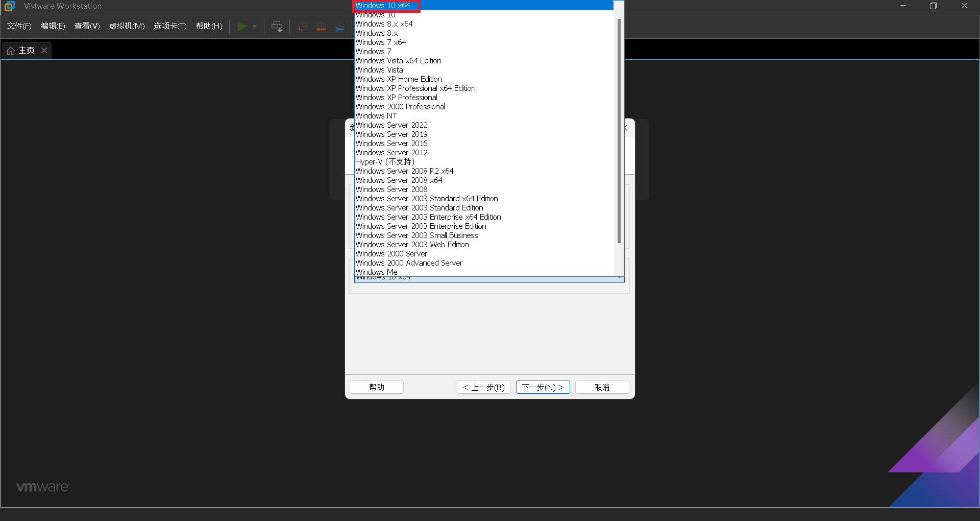The image size is (980, 521).
Task: Go back with < 上一步(B)
Action: pyautogui.click(x=484, y=387)
